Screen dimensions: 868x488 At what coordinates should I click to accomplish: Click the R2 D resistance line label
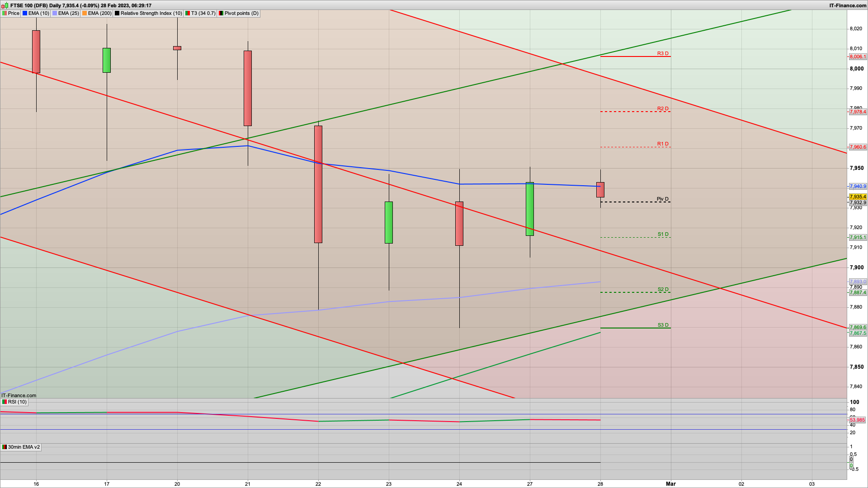point(662,108)
